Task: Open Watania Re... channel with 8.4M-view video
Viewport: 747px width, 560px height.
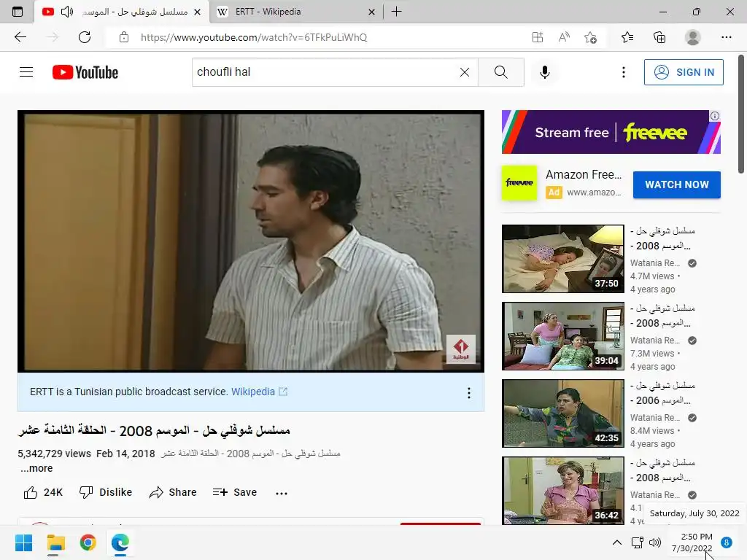Action: coord(655,418)
